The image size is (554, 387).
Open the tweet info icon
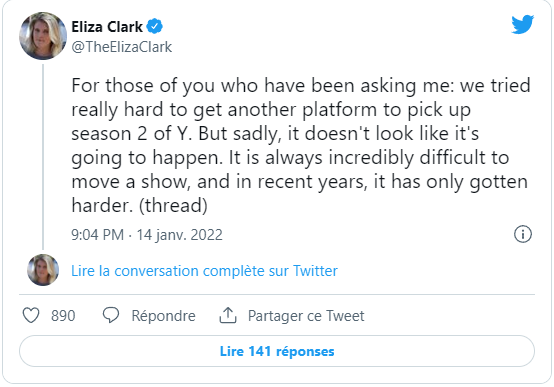pos(523,234)
